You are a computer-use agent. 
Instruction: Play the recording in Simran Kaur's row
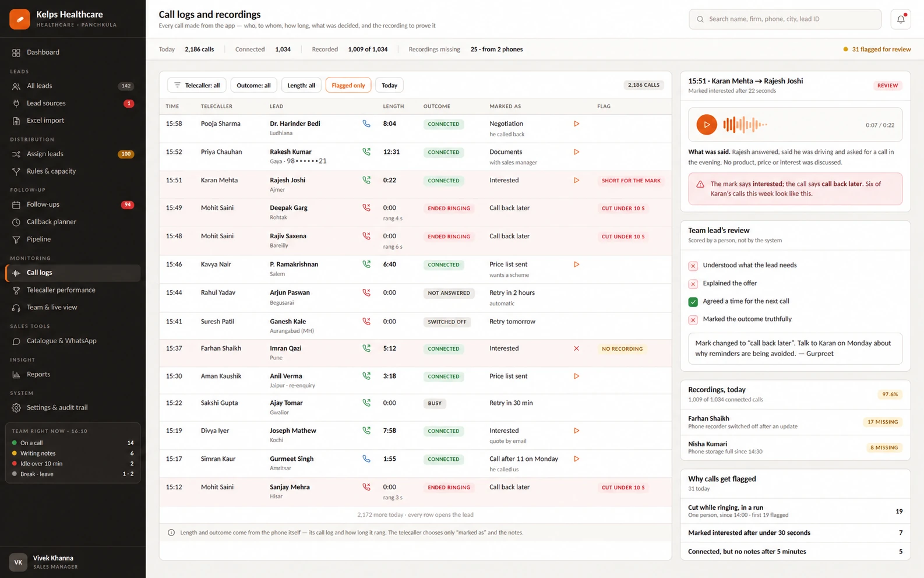pyautogui.click(x=576, y=459)
